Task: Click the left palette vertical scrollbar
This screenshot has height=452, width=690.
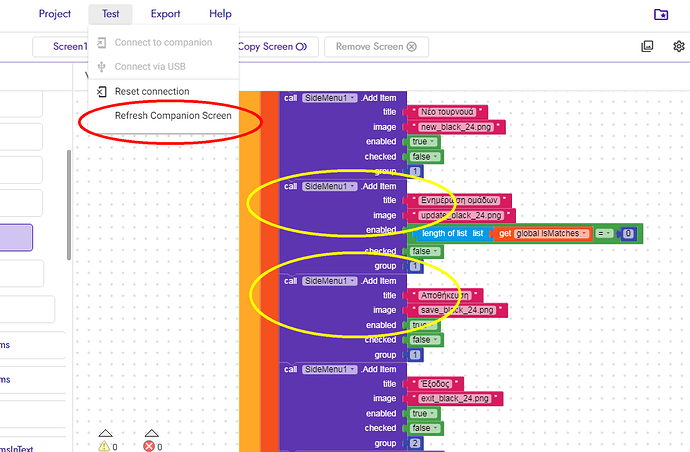Action: (69, 205)
